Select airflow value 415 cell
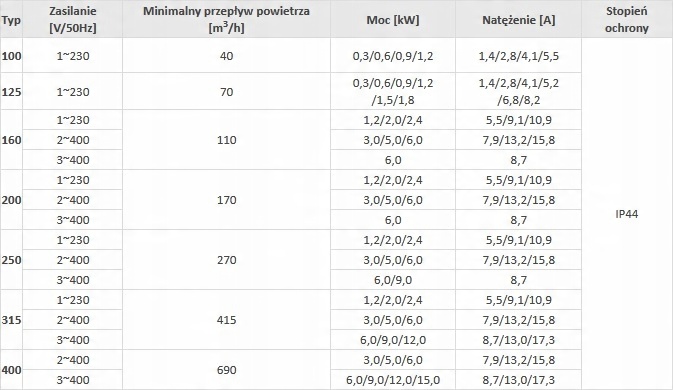The image size is (673, 390). tap(226, 320)
